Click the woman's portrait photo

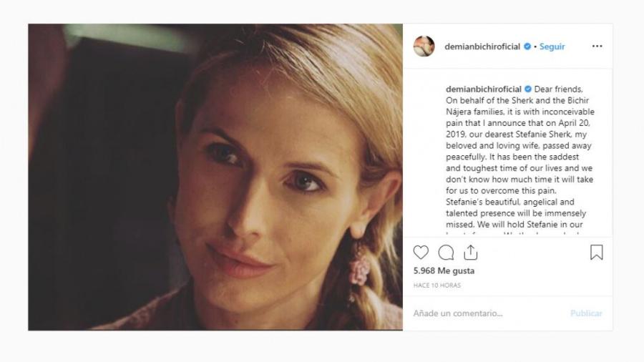215,177
